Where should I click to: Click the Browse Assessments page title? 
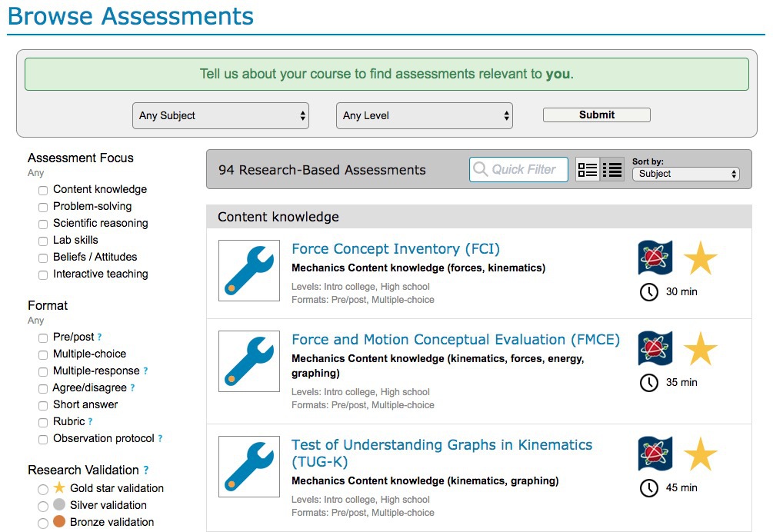pyautogui.click(x=131, y=16)
